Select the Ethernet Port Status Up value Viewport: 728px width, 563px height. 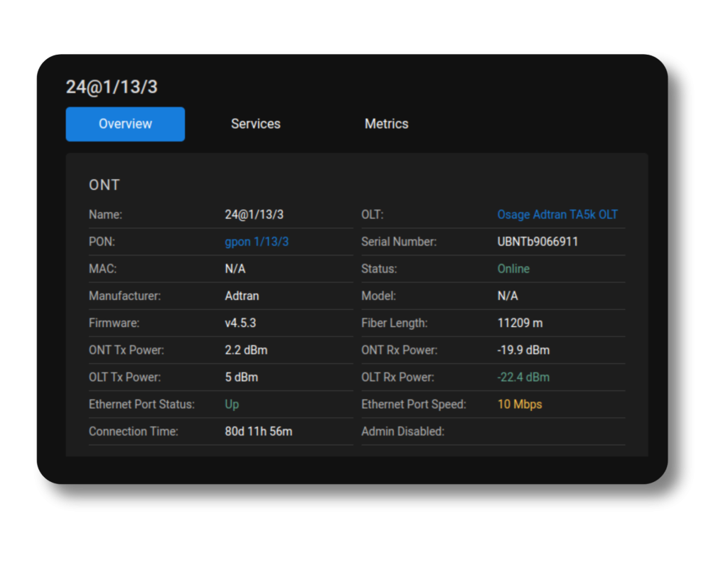pos(230,404)
